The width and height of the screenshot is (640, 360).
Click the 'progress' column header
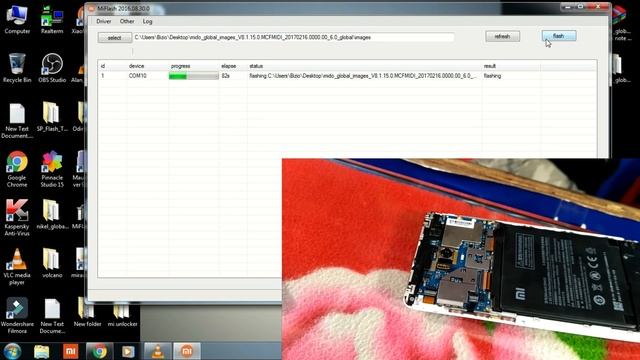pos(180,66)
